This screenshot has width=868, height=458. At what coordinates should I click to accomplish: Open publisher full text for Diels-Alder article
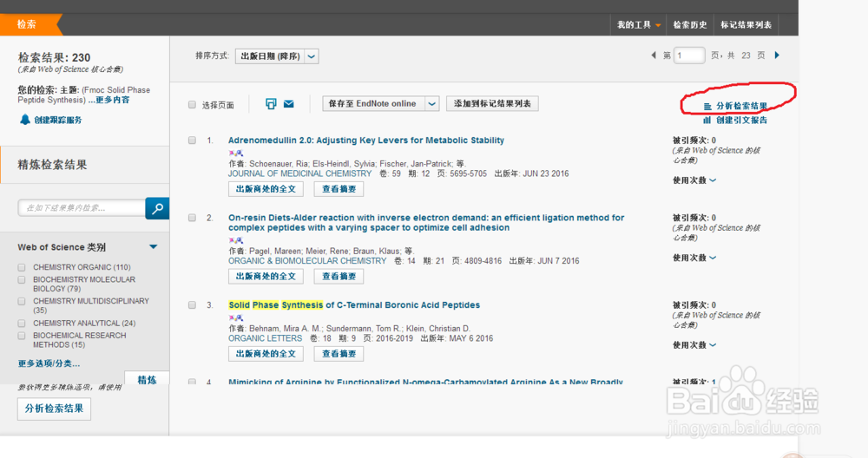pyautogui.click(x=266, y=277)
